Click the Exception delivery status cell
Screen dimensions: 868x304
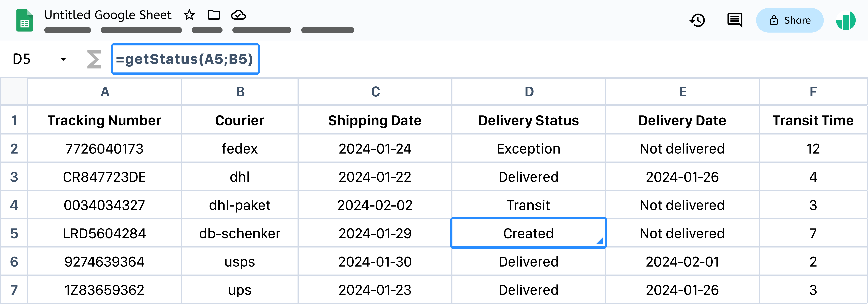[x=528, y=148]
